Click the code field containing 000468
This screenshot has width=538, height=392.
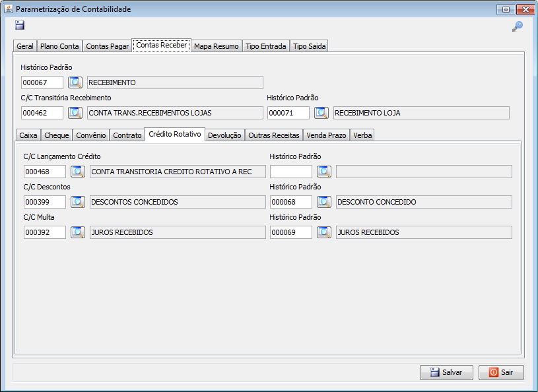[45, 172]
